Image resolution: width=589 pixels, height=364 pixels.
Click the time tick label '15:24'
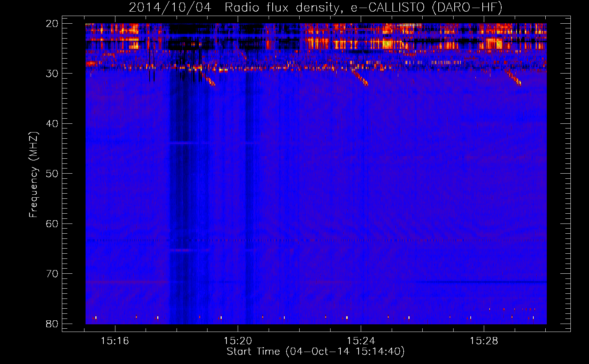coord(361,341)
